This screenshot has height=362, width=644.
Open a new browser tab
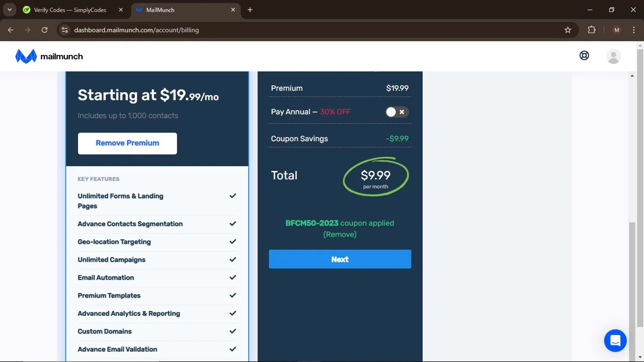coord(250,9)
